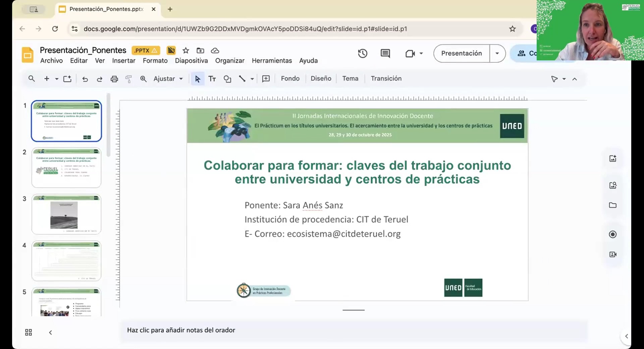
Task: Star the presentation as favorite
Action: (186, 50)
